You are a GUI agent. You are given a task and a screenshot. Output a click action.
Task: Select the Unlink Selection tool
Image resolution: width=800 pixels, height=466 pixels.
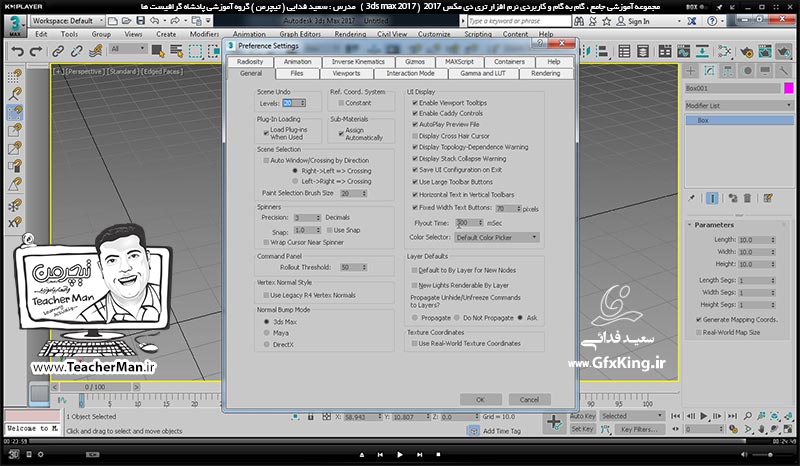coord(77,51)
